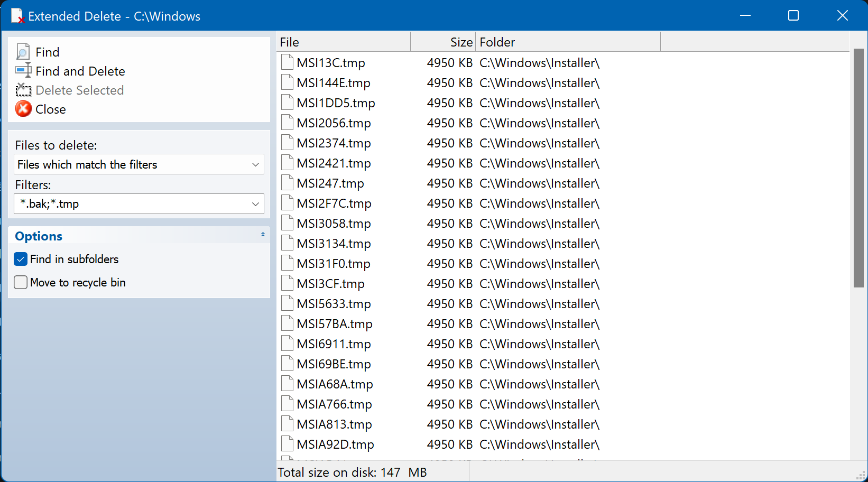
Task: Click file icon of MSI3CF.tmp
Action: point(287,283)
